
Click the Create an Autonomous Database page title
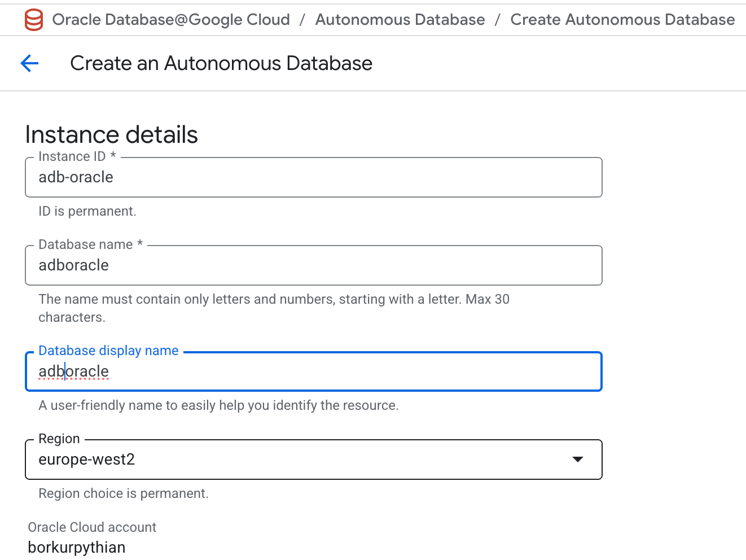point(221,63)
